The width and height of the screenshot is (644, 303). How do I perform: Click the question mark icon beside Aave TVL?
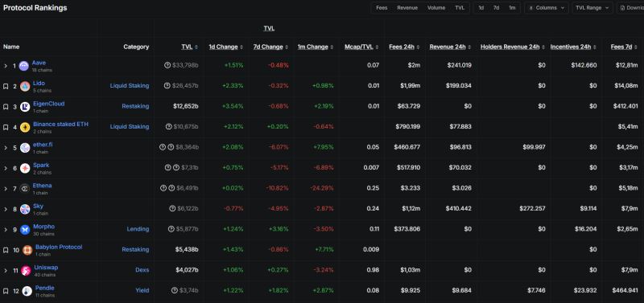pos(167,65)
